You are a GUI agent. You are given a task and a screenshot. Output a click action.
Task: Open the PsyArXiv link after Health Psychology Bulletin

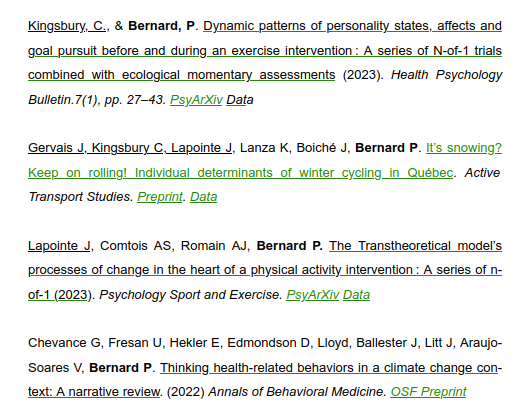click(x=196, y=100)
